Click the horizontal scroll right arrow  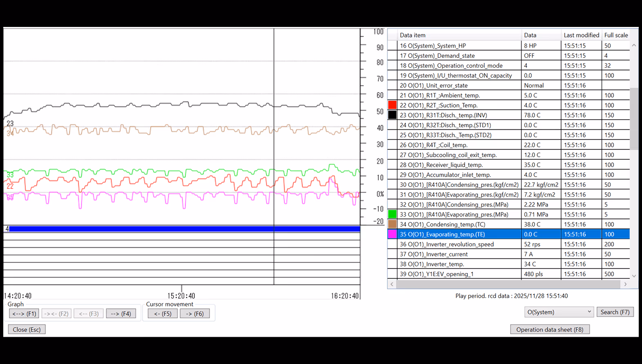tap(625, 284)
